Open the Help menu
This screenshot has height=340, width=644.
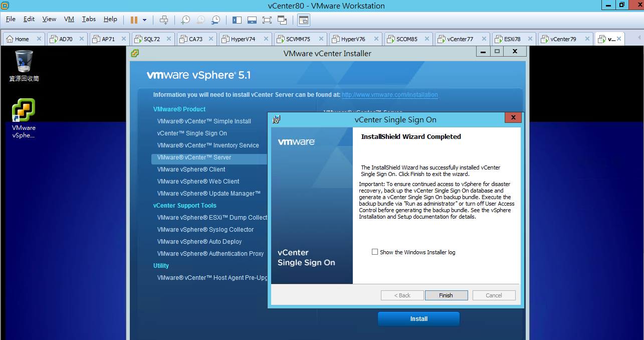pos(110,19)
